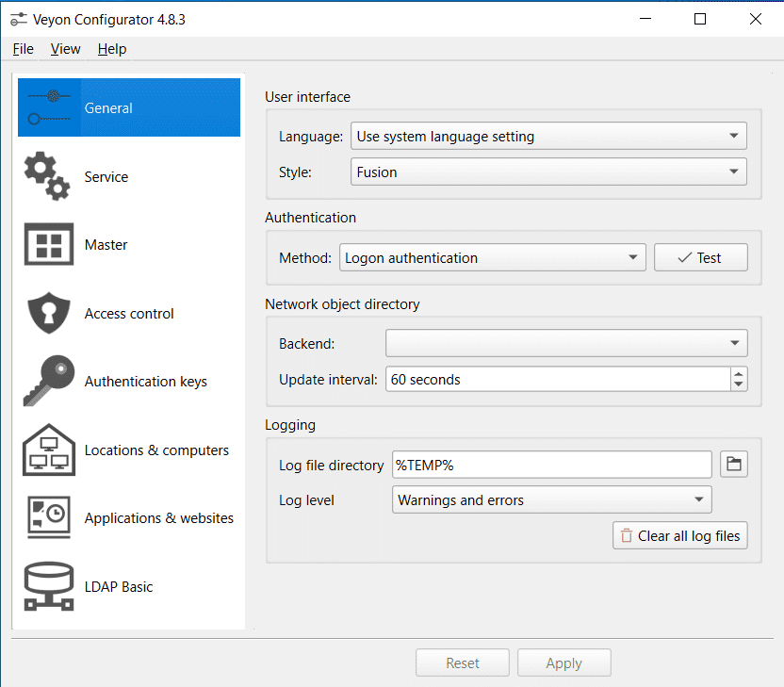
Task: Click the Apply button
Action: click(563, 662)
